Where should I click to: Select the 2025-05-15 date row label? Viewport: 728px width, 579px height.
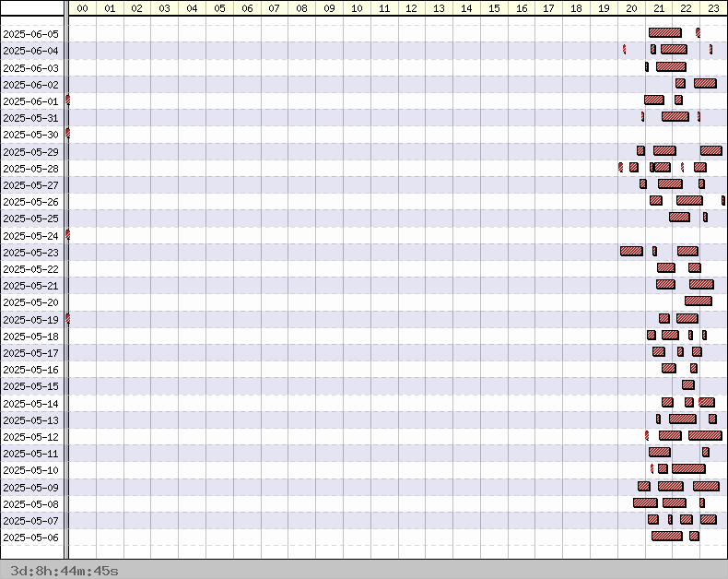(31, 386)
